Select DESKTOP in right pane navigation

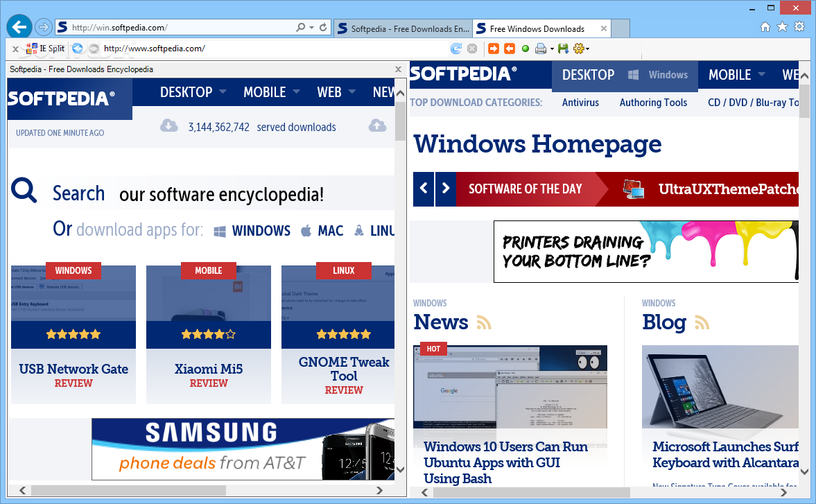(x=588, y=75)
